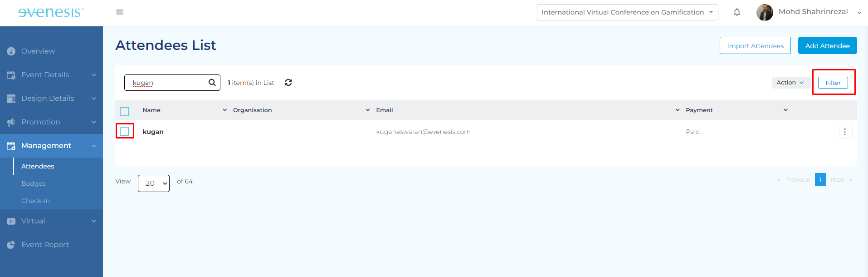Select the kugan row checkbox
The image size is (868, 277).
pos(124,131)
